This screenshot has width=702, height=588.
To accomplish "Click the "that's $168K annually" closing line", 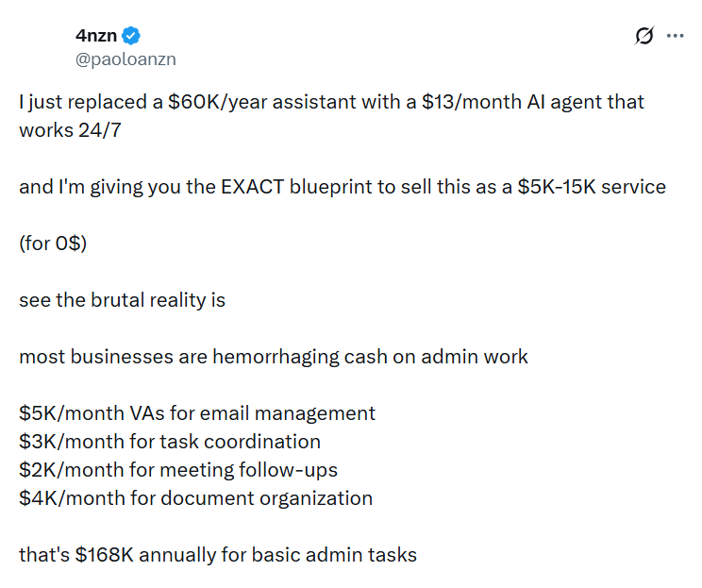I will tap(217, 555).
